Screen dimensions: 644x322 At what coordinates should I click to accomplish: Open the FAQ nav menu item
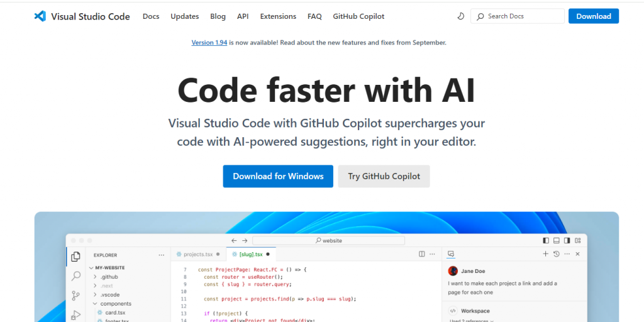click(314, 16)
